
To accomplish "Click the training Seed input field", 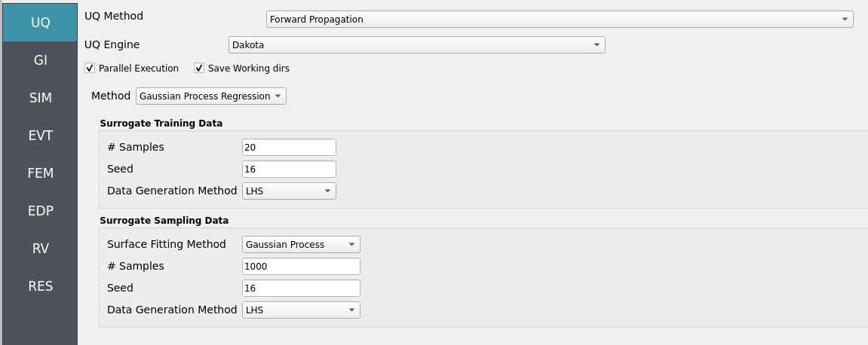I will point(289,169).
